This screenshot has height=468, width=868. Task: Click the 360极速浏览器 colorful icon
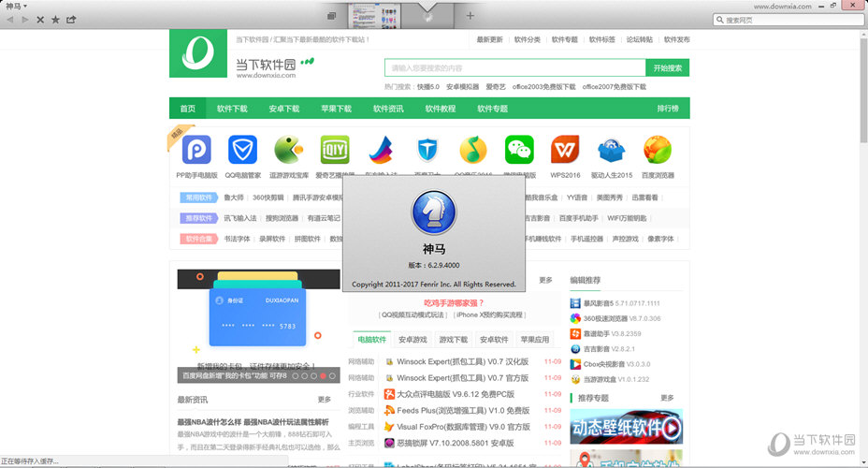[x=575, y=318]
